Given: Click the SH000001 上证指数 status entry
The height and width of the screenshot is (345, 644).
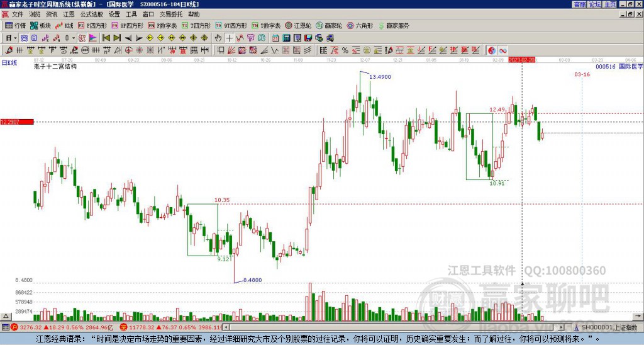Looking at the screenshot, I should pos(608,327).
